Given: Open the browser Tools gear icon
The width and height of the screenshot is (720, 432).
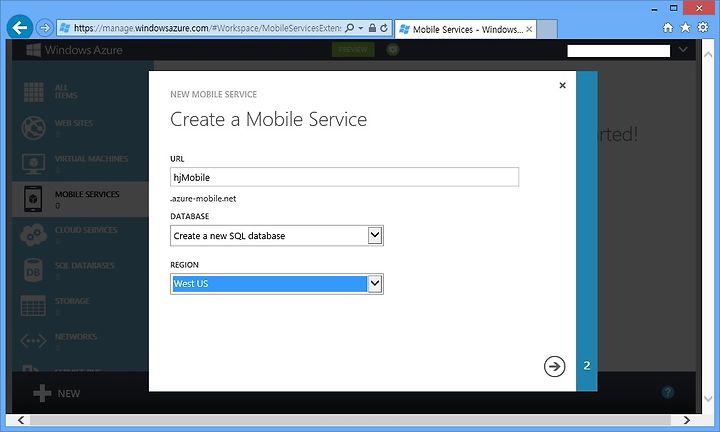Looking at the screenshot, I should (703, 27).
